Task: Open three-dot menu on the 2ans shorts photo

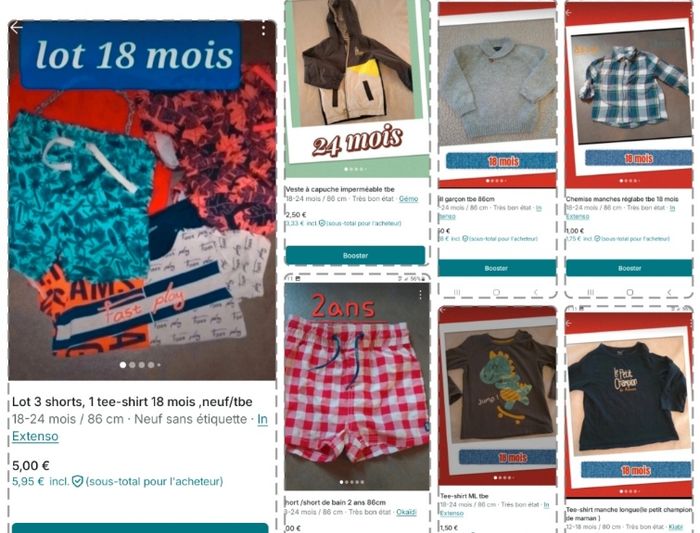Action: pos(420,295)
